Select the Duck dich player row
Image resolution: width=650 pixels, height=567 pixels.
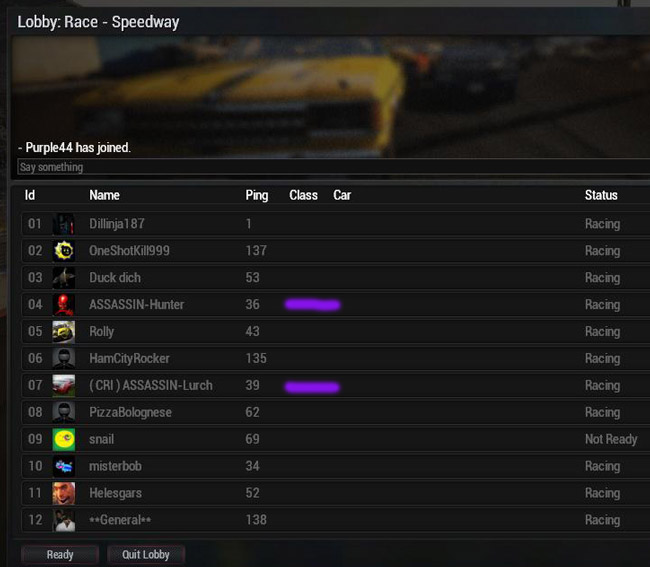(x=336, y=278)
